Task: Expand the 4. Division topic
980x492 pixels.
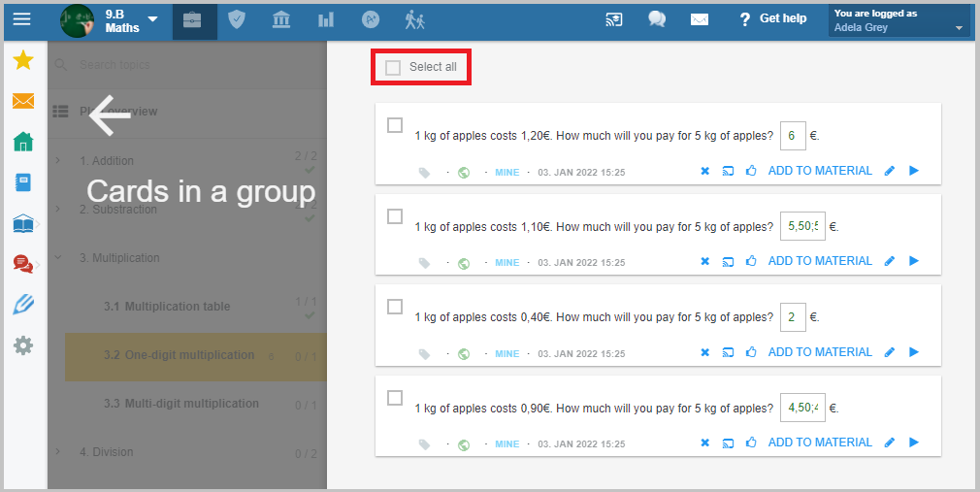Action: point(58,451)
